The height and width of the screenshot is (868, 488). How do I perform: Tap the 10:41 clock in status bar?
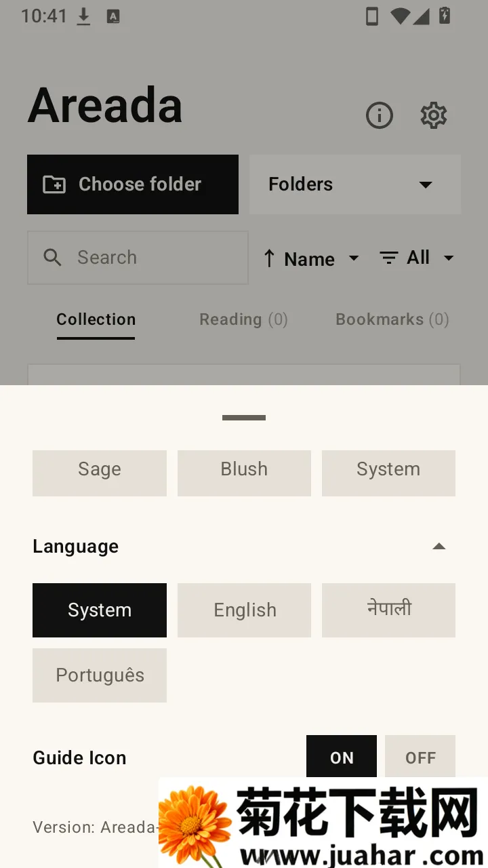tap(44, 16)
